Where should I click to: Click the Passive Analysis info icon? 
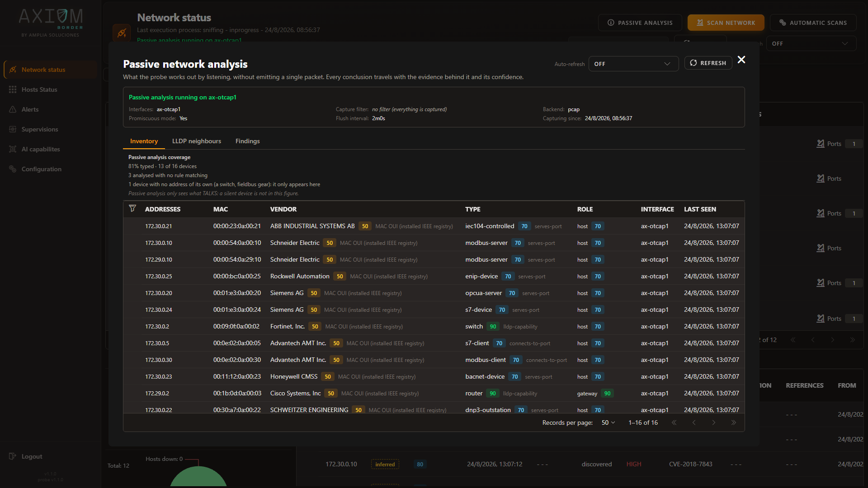pos(611,23)
